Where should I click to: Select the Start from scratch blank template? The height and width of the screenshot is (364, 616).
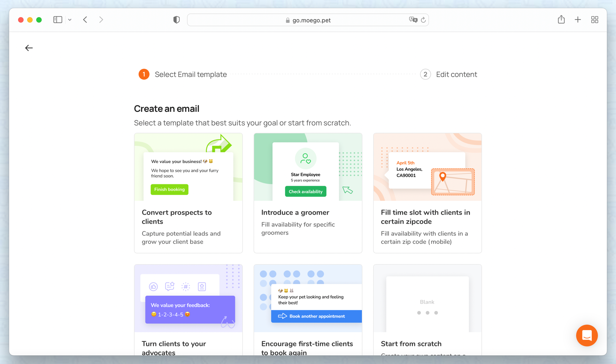pos(427,309)
